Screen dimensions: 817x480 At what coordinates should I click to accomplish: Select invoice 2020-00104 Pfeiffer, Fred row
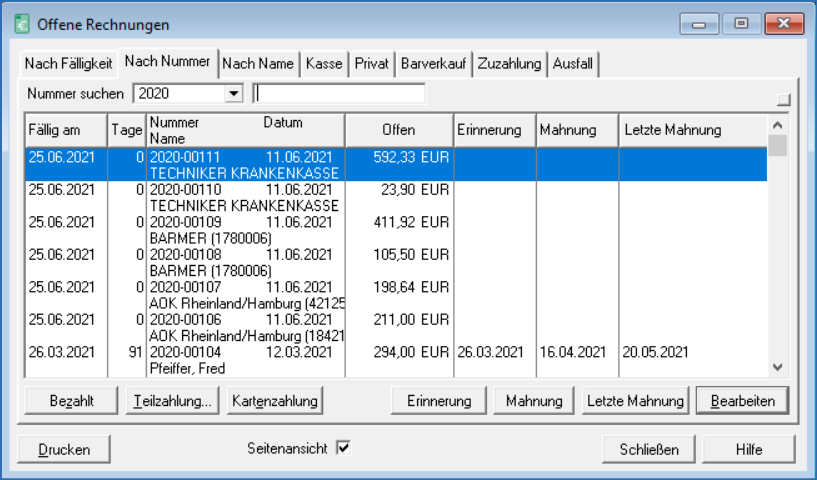tap(300, 360)
